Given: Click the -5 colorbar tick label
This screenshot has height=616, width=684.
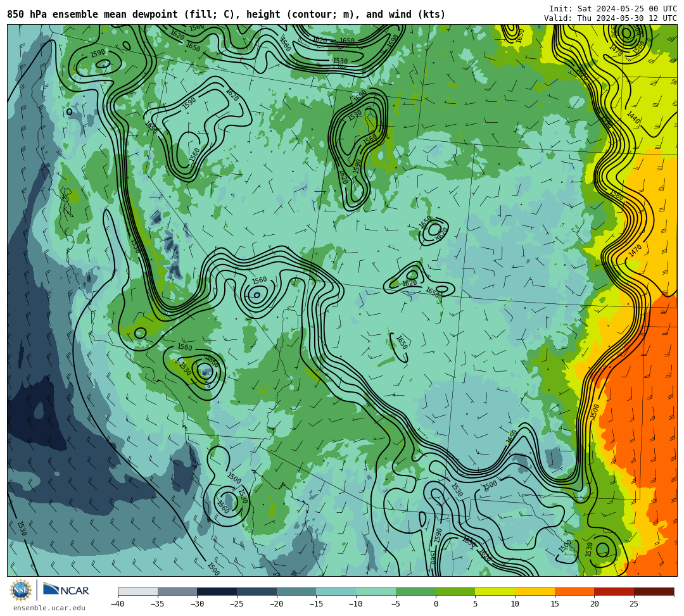Looking at the screenshot, I should point(396,604).
